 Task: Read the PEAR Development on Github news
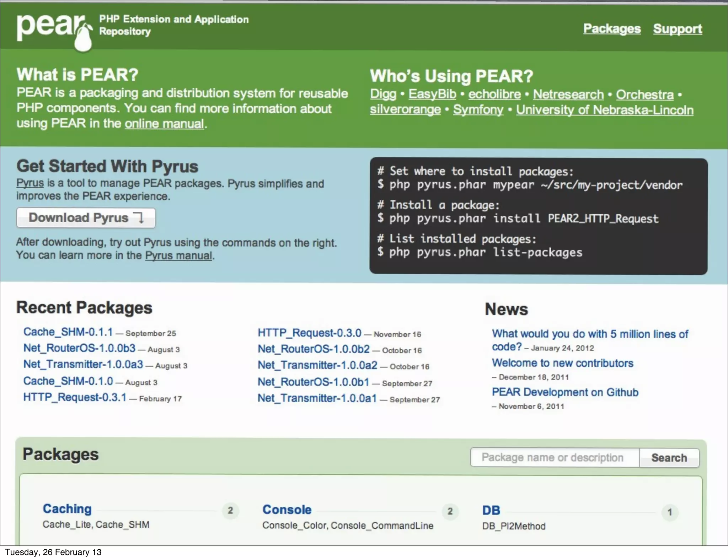(565, 392)
